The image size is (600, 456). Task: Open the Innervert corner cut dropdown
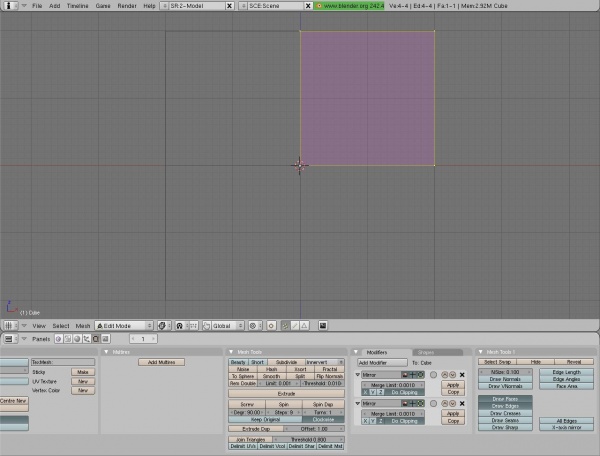tap(324, 362)
